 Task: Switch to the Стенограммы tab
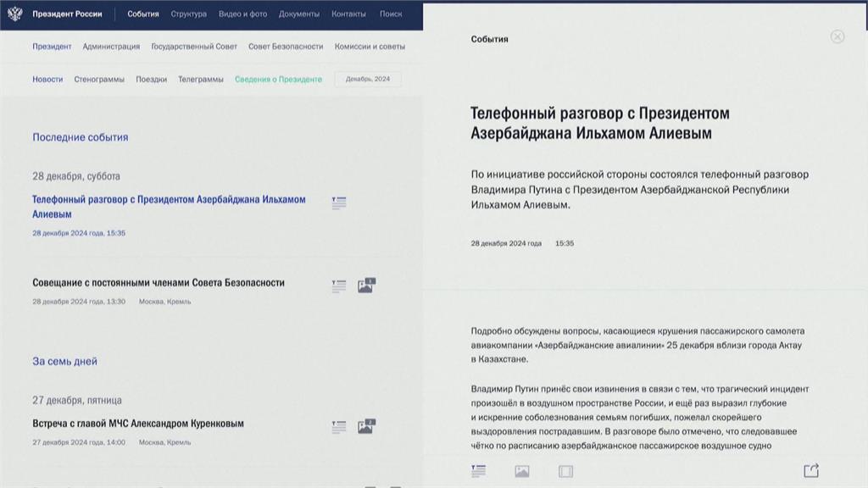99,79
